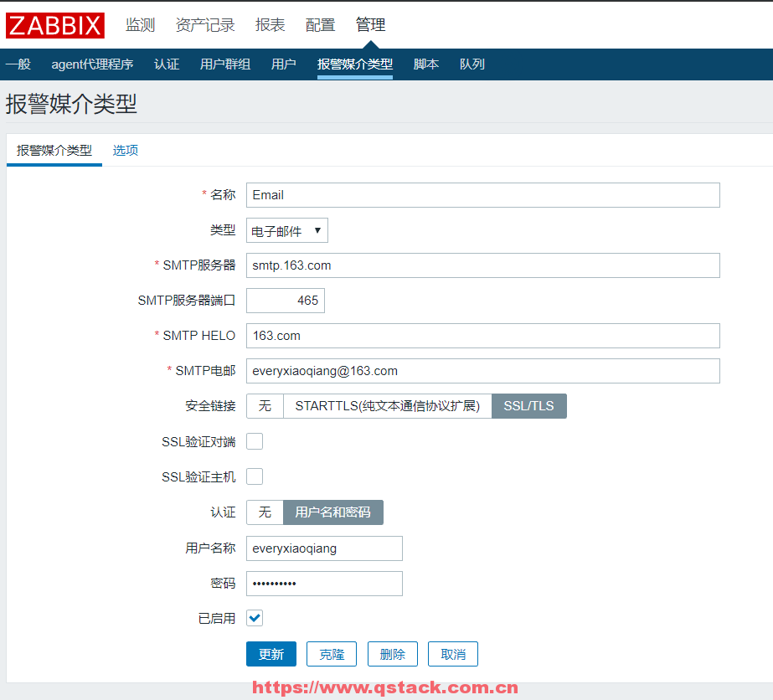Uncheck the 已启用 checkbox
The height and width of the screenshot is (700, 773).
point(255,618)
